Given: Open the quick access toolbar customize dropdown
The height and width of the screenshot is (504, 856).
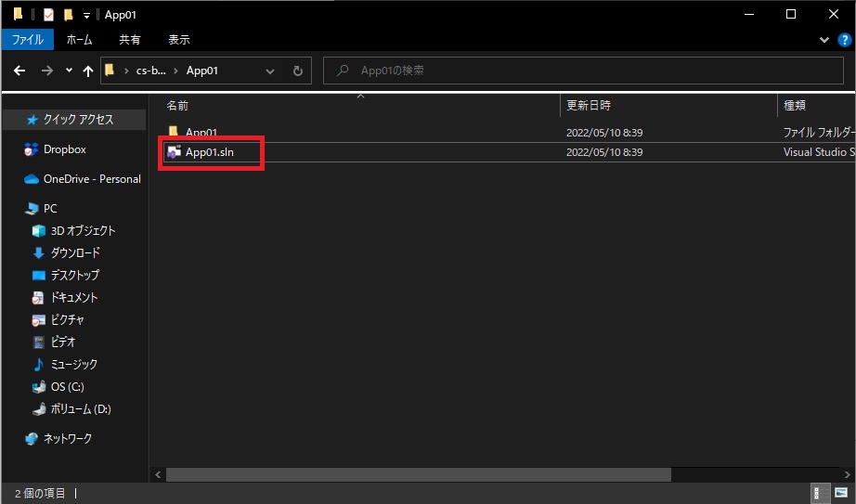Looking at the screenshot, I should (86, 15).
